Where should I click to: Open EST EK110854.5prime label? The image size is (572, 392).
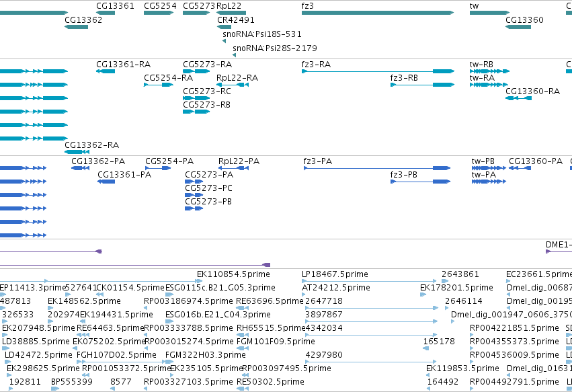coord(233,274)
